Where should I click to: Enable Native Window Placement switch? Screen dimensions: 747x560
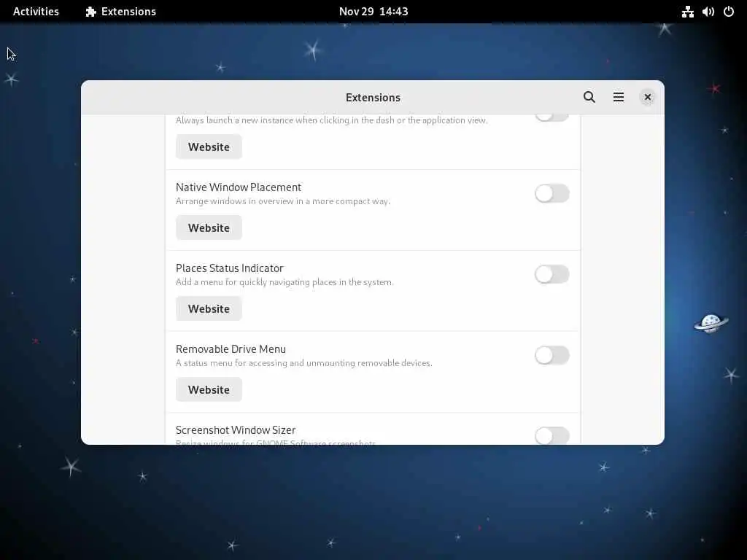[551, 193]
